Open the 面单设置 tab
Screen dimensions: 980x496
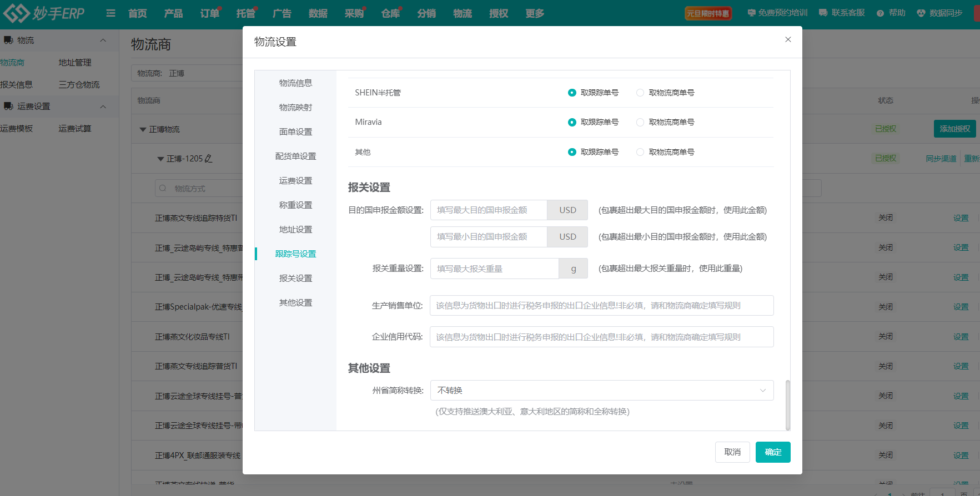(295, 131)
